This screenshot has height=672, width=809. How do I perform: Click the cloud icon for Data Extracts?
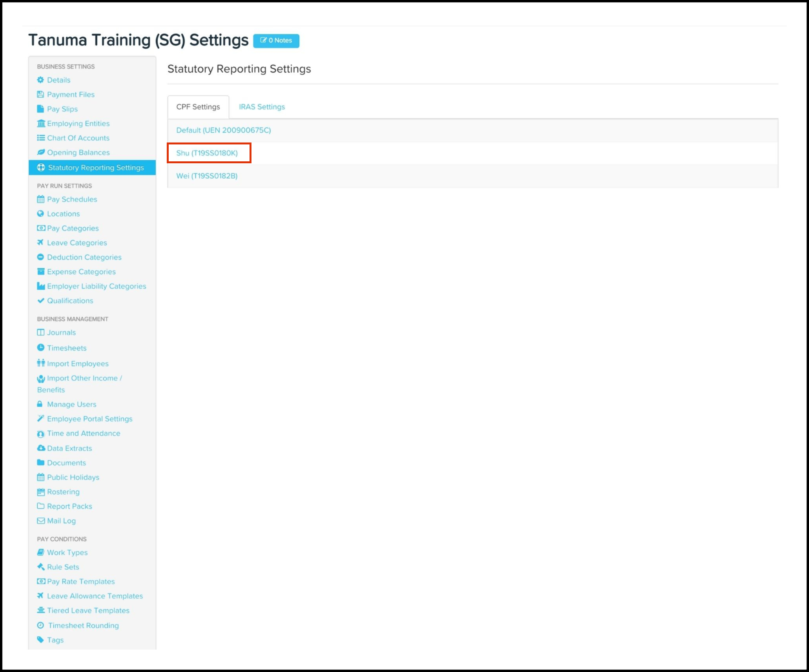click(41, 448)
